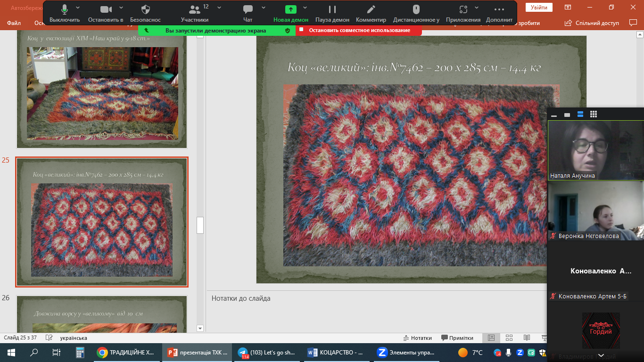Open the Zoom Chat

pyautogui.click(x=248, y=13)
